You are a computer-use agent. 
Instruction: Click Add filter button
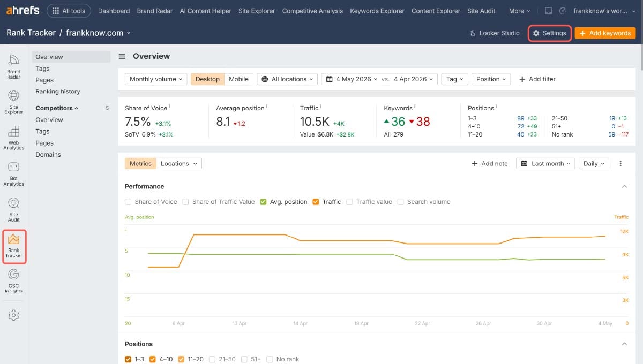click(x=537, y=79)
